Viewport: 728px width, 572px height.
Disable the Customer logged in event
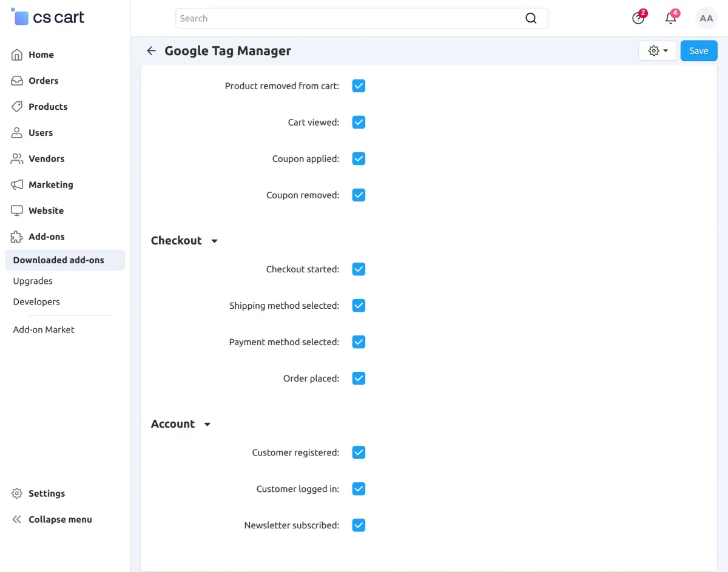pos(359,489)
